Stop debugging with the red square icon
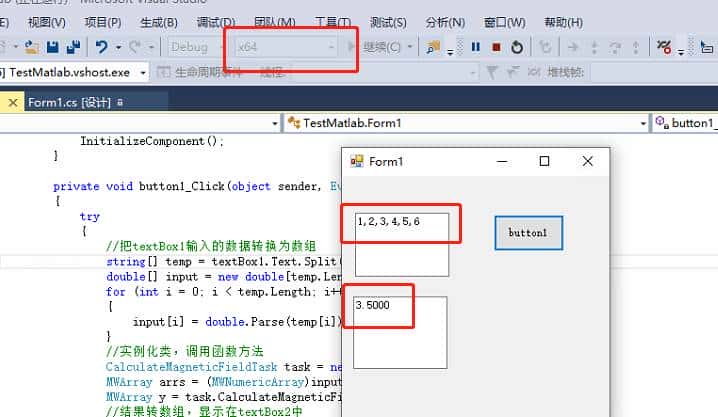Screen dimensions: 718x417 coord(496,47)
